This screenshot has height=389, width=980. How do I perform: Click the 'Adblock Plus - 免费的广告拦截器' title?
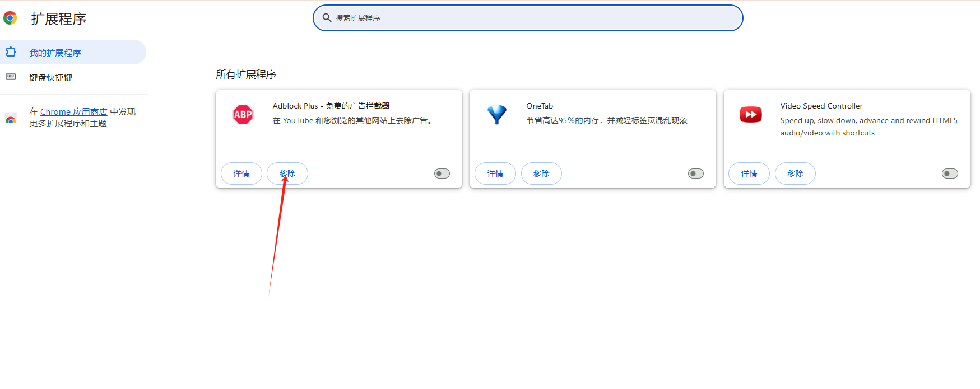[331, 106]
